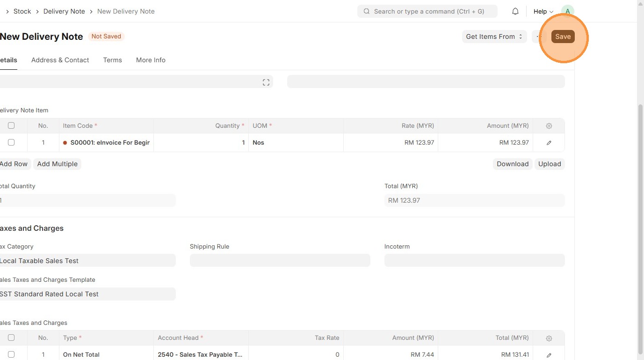Check the S00001 item row checkbox
This screenshot has height=360, width=644.
(11, 142)
